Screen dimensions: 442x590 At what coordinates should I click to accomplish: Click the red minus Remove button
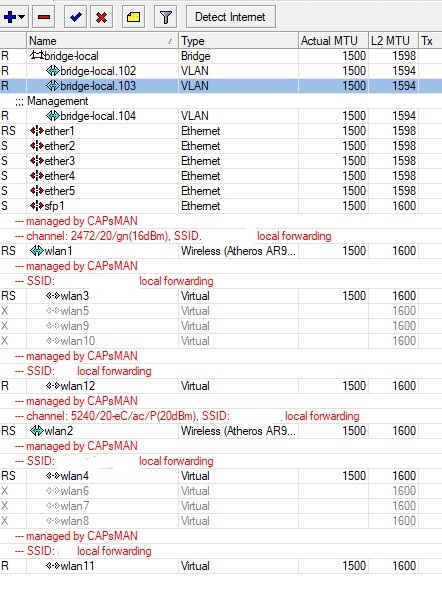coord(44,17)
